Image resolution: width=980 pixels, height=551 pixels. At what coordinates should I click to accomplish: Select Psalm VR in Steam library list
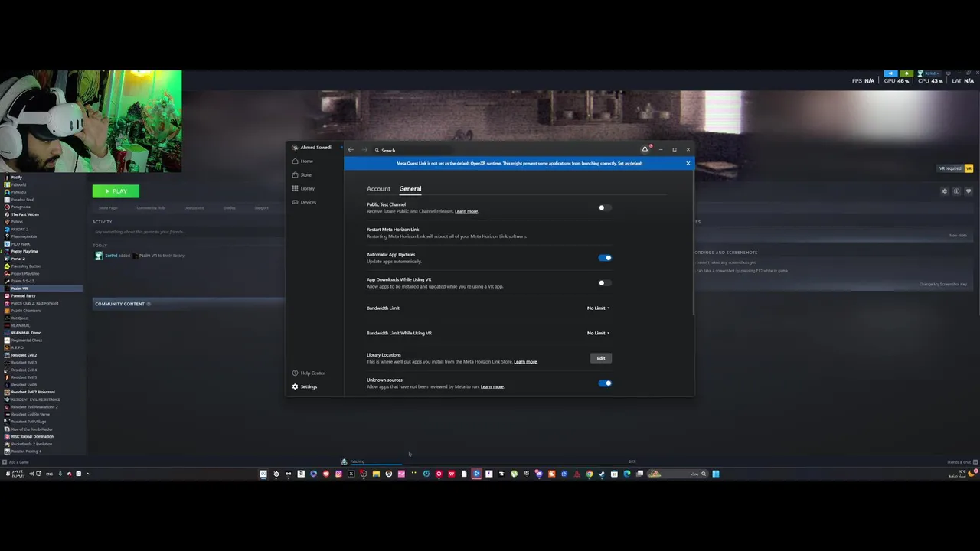point(41,289)
